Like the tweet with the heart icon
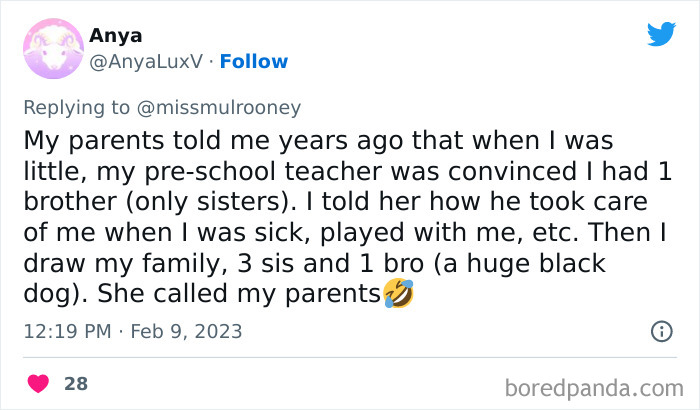This screenshot has height=410, width=700. 39,383
